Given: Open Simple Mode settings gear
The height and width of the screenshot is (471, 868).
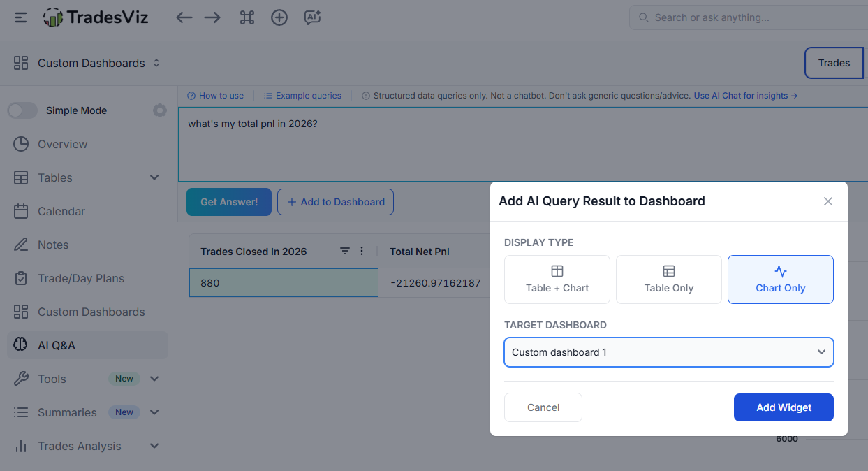Looking at the screenshot, I should (x=160, y=110).
